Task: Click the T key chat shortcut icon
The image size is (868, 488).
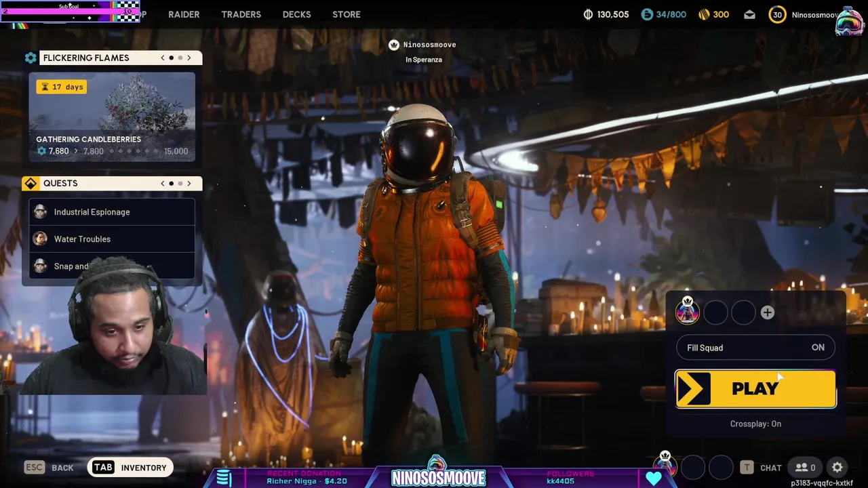Action: click(747, 467)
